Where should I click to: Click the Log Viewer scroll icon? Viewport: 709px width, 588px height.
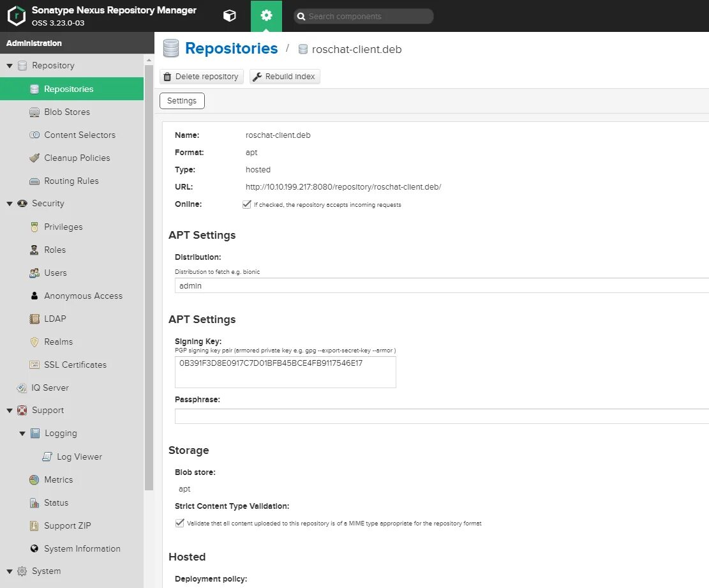pyautogui.click(x=47, y=456)
